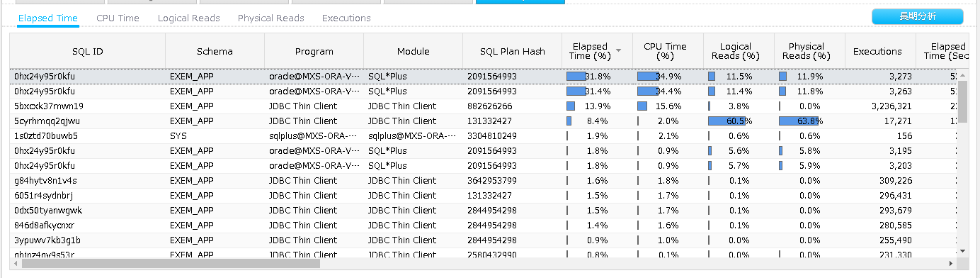Sort by SQL Plan Hash column header
This screenshot has height=278, width=980.
click(512, 51)
